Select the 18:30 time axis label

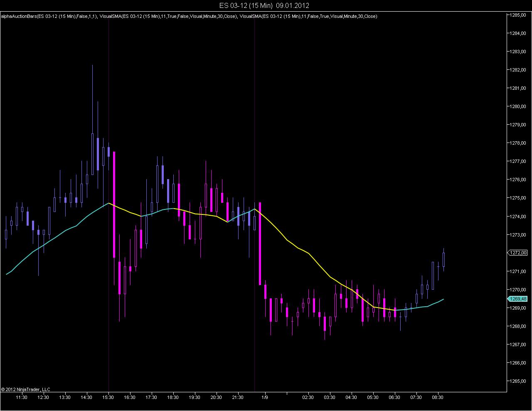(173, 397)
